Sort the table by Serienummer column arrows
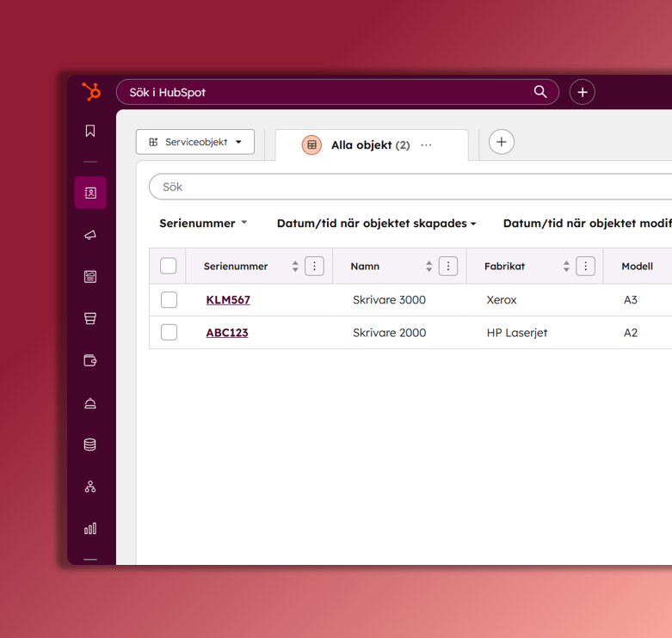Viewport: 672px width, 638px height. (x=295, y=267)
